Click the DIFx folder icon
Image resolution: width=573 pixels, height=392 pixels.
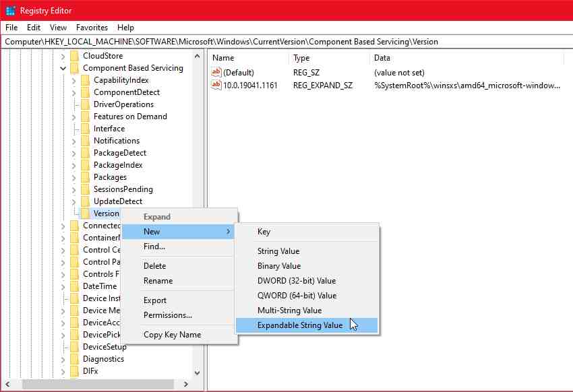75,371
